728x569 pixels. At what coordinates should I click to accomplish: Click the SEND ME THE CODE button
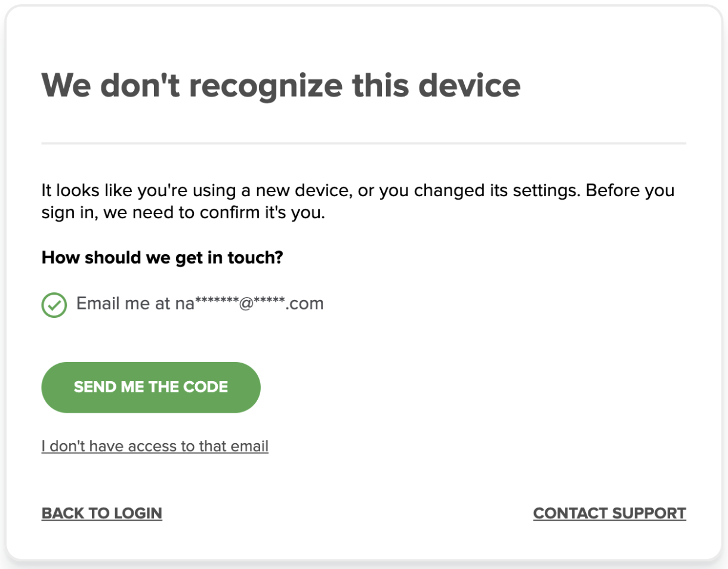point(151,387)
